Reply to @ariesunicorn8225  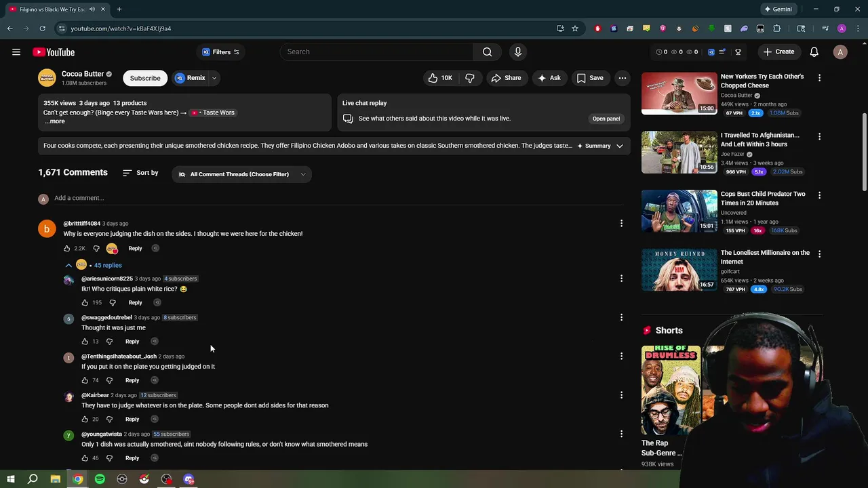135,303
